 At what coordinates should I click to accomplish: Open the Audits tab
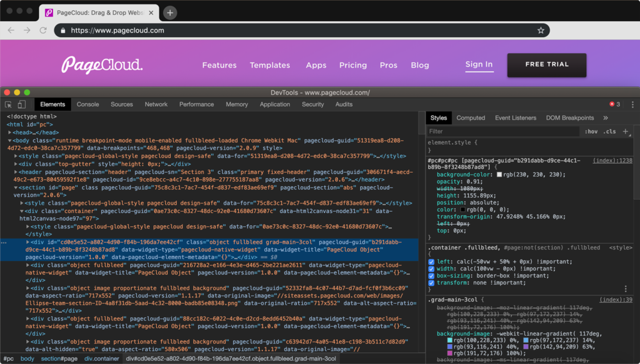(344, 104)
